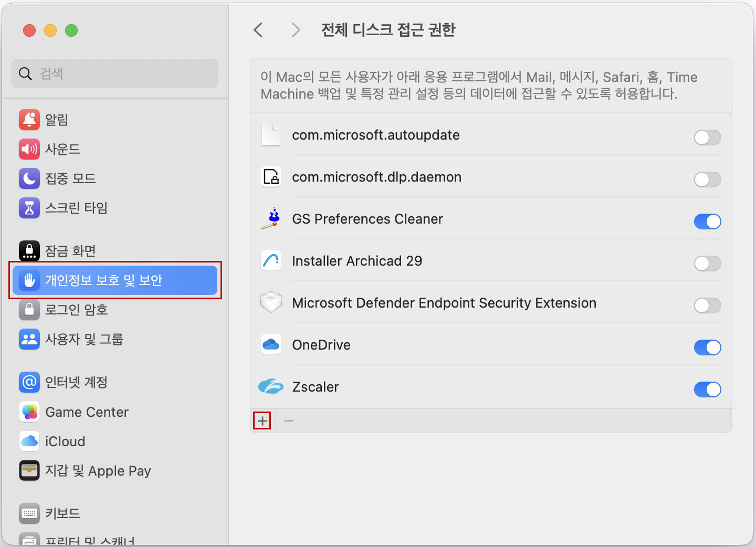Select 개인정보 보호 및 보안 in sidebar
This screenshot has width=756, height=547.
114,280
